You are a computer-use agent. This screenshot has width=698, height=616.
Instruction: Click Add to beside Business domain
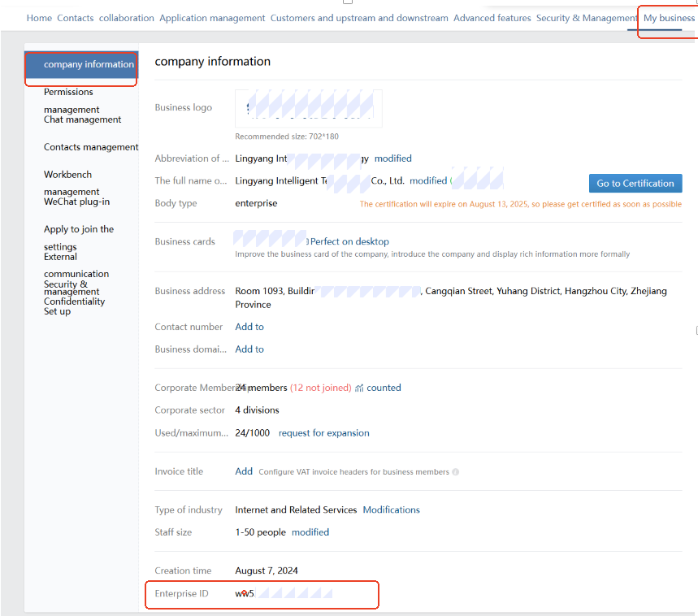pos(249,349)
